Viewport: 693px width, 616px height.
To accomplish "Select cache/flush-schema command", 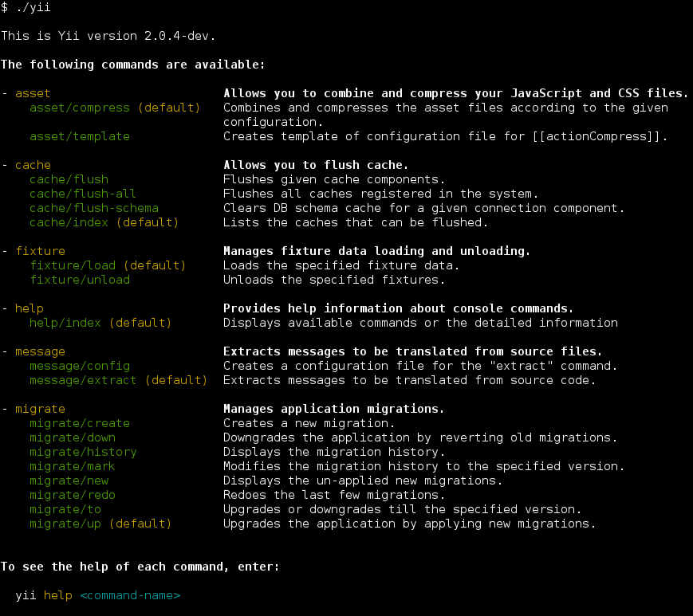I will tap(93, 208).
